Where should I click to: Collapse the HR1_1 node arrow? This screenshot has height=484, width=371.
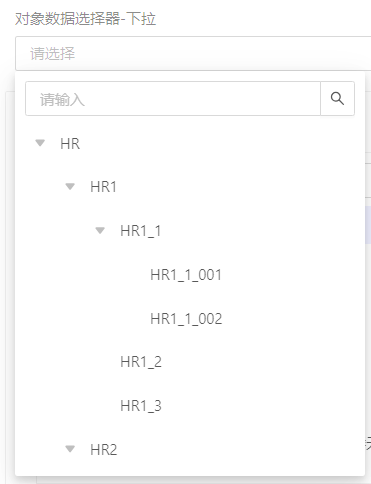(x=100, y=231)
